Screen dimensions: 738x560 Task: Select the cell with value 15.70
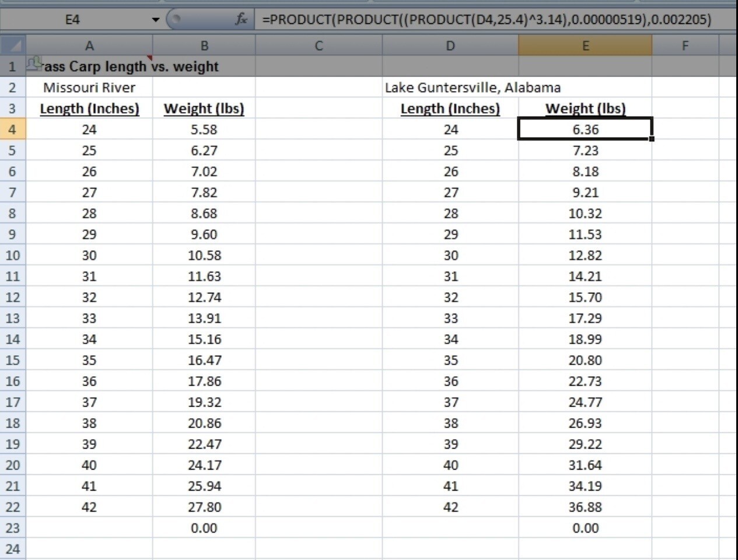(585, 297)
